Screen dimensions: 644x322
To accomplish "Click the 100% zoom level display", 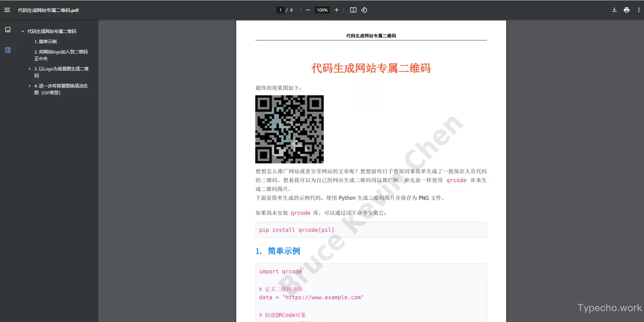I will pos(322,10).
